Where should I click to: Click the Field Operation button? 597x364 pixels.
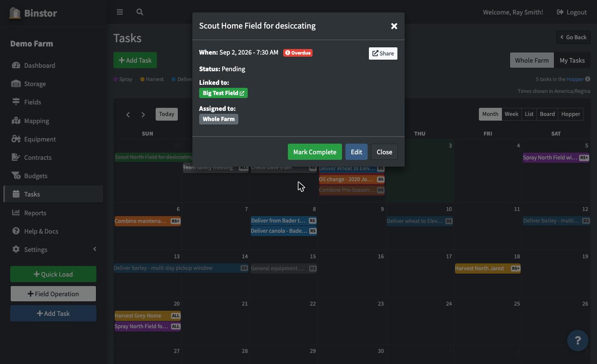point(53,294)
